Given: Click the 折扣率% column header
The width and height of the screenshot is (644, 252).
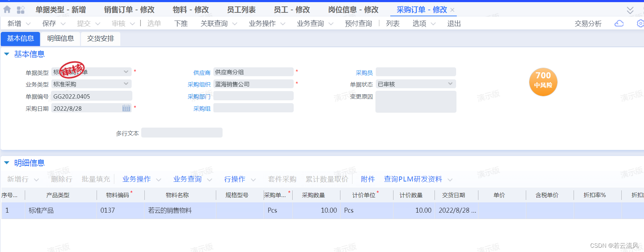Looking at the screenshot, I should coord(598,195).
